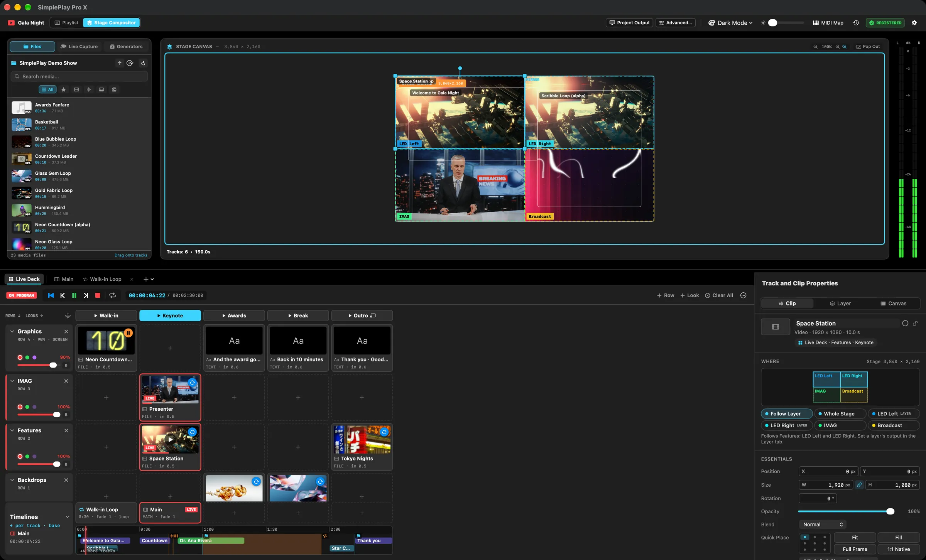Stop playback with red square

pyautogui.click(x=98, y=295)
